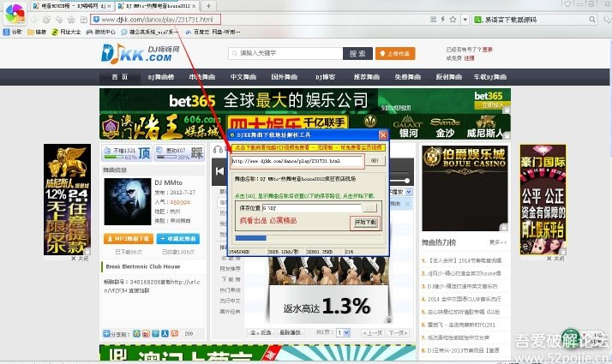Click the download progress bar in tool dialog
The height and width of the screenshot is (364, 612).
coord(308,238)
